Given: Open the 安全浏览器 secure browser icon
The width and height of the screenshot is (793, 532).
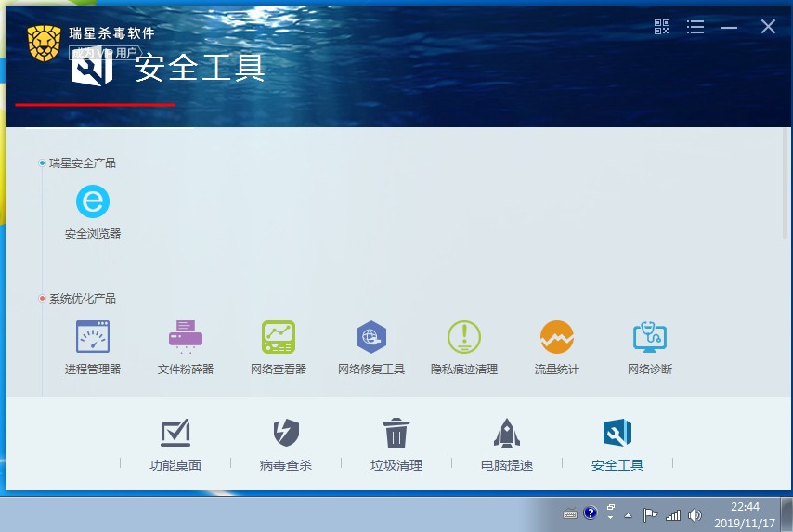Looking at the screenshot, I should pos(93,201).
